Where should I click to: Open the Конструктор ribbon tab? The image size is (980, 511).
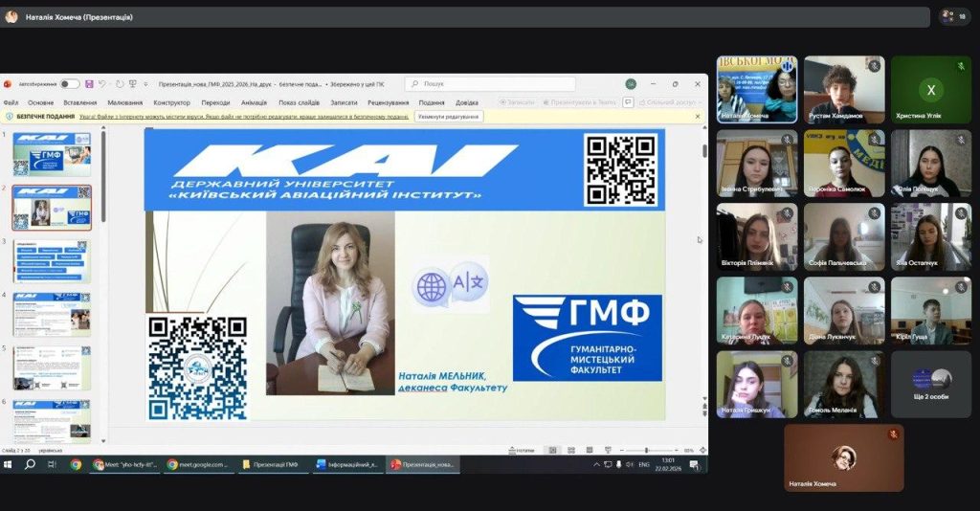pyautogui.click(x=171, y=102)
